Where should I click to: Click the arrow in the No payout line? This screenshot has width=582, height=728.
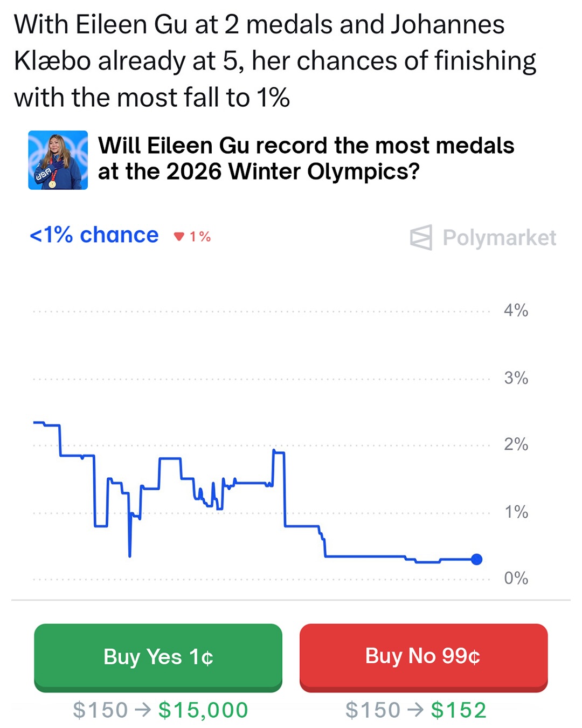tap(415, 710)
